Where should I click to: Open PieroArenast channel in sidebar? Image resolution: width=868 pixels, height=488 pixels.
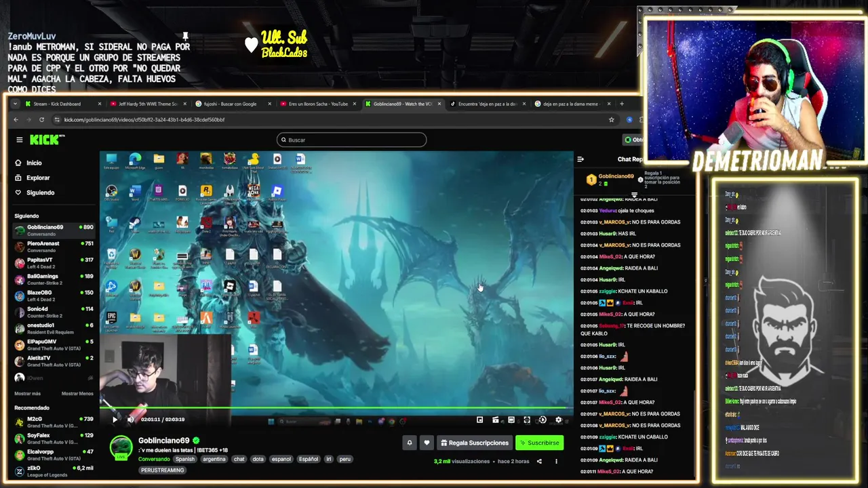54,247
